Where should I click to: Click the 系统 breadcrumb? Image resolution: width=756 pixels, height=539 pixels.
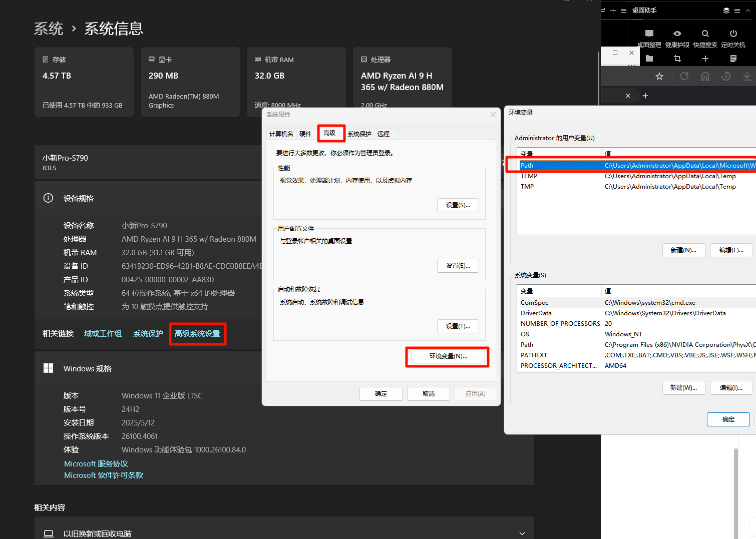pos(49,29)
